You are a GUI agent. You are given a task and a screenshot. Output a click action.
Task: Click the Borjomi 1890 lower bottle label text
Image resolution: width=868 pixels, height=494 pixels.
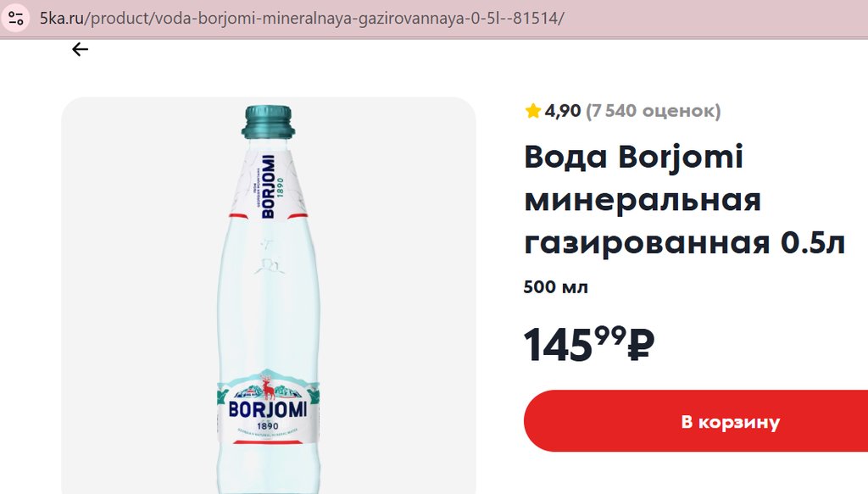[267, 411]
